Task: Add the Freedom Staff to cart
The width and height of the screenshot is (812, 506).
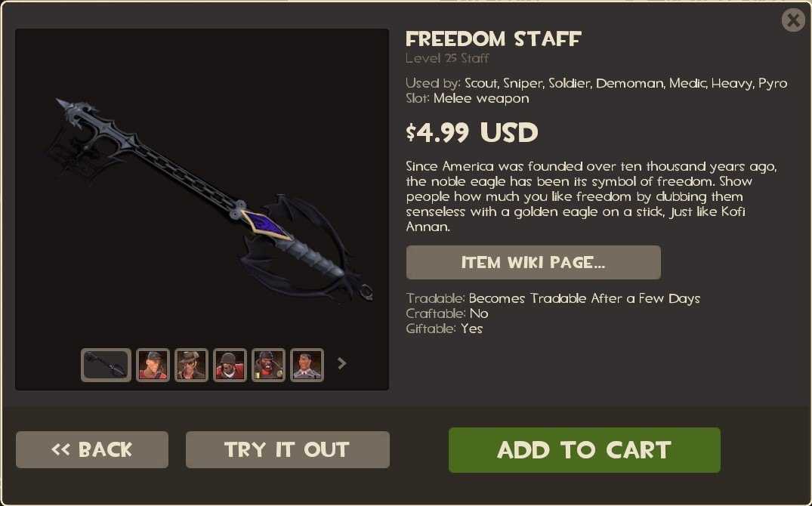Action: click(584, 449)
